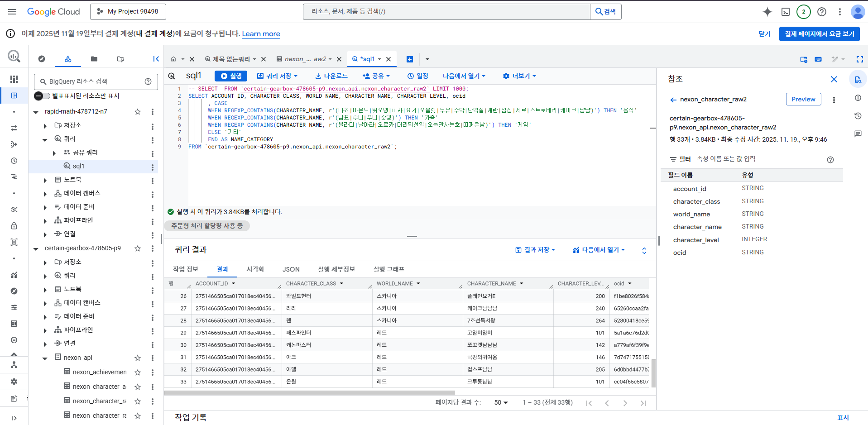Activate Cloud Shell terminal icon

[x=786, y=12]
